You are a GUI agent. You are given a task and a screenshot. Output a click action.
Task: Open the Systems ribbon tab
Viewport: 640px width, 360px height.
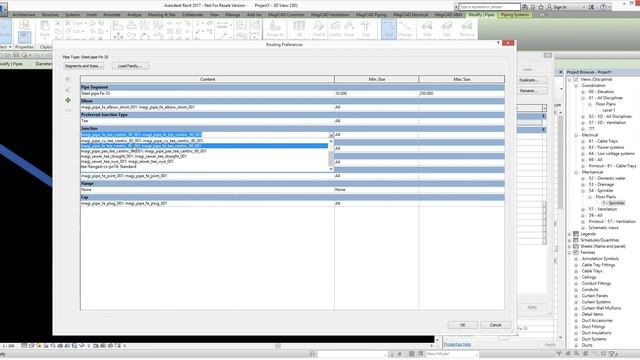[72, 15]
